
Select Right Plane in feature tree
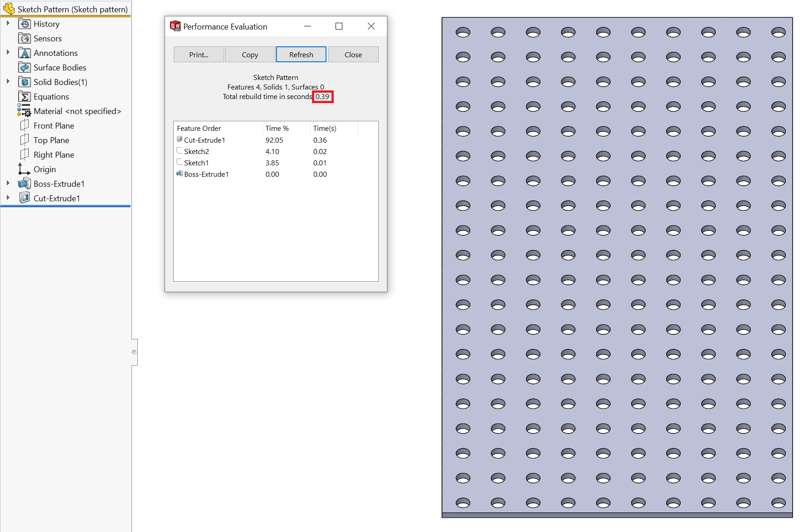click(54, 155)
